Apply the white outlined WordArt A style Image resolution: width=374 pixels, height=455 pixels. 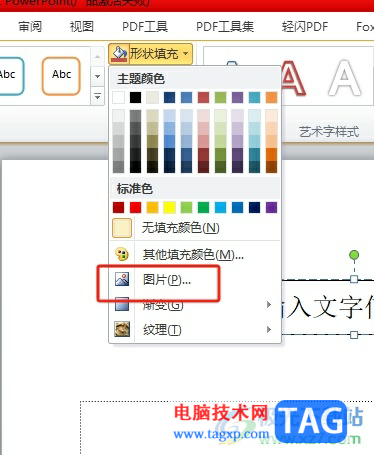[345, 77]
